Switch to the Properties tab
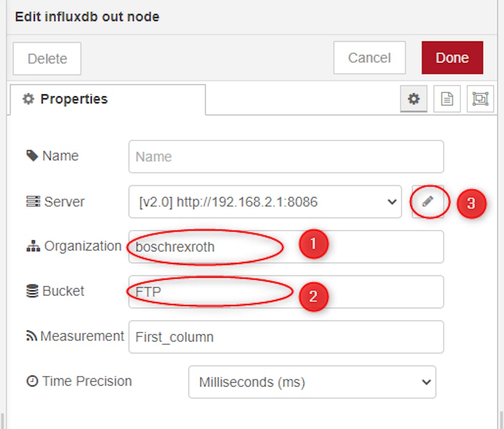 pyautogui.click(x=107, y=99)
